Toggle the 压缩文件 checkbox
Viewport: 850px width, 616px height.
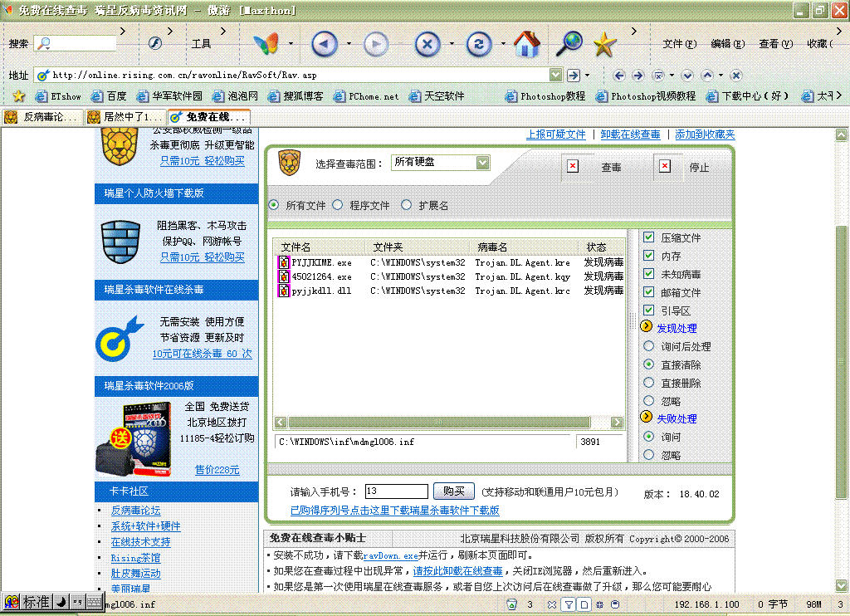(648, 237)
